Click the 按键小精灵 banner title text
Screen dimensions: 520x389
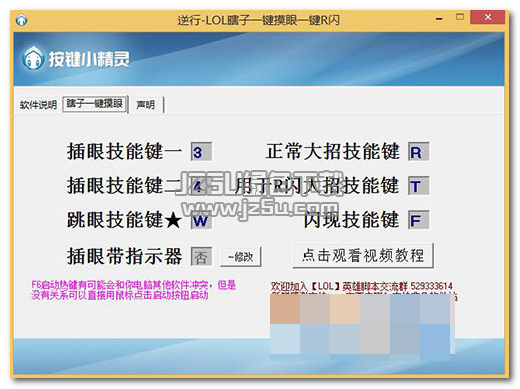click(x=89, y=59)
